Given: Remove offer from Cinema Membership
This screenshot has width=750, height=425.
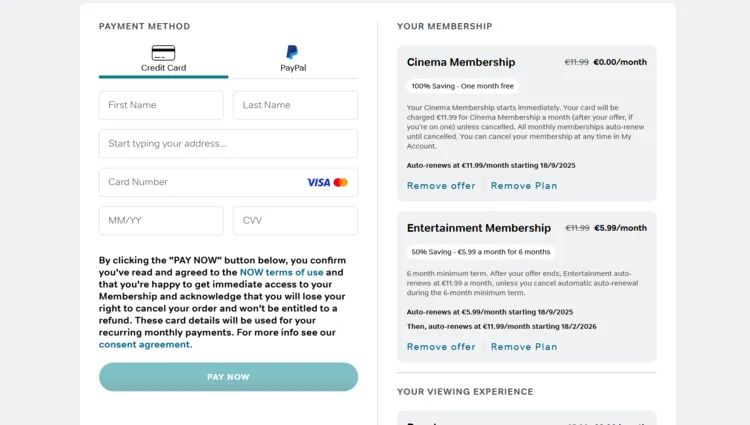Looking at the screenshot, I should click(441, 185).
